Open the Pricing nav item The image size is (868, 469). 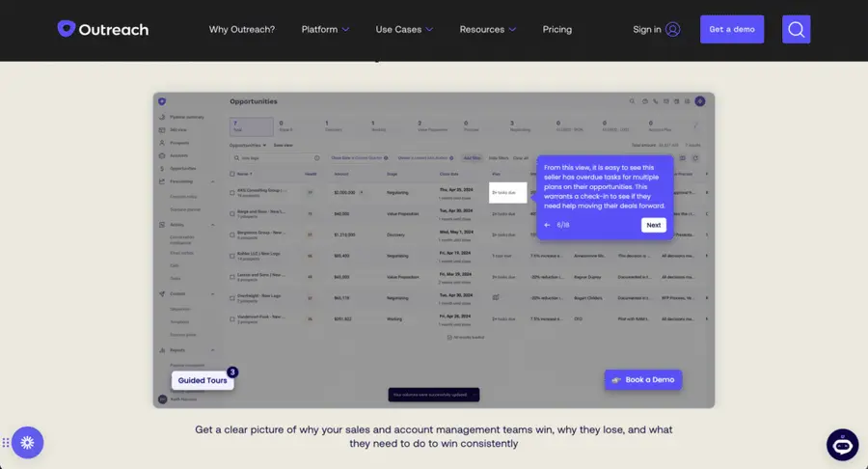[x=556, y=29]
